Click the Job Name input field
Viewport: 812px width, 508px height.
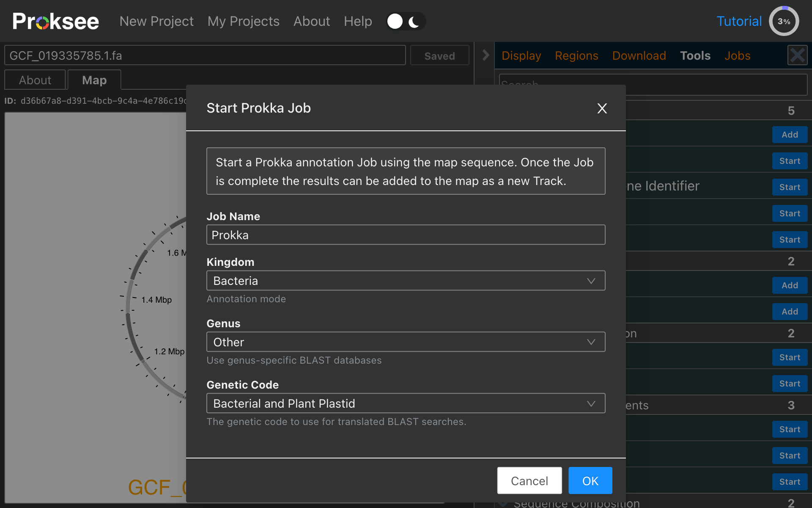(x=406, y=235)
